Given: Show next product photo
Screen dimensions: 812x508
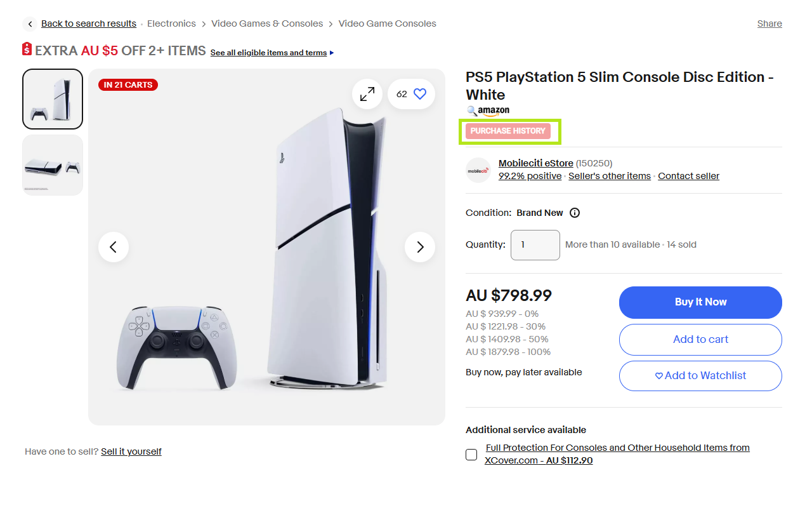Looking at the screenshot, I should [419, 247].
